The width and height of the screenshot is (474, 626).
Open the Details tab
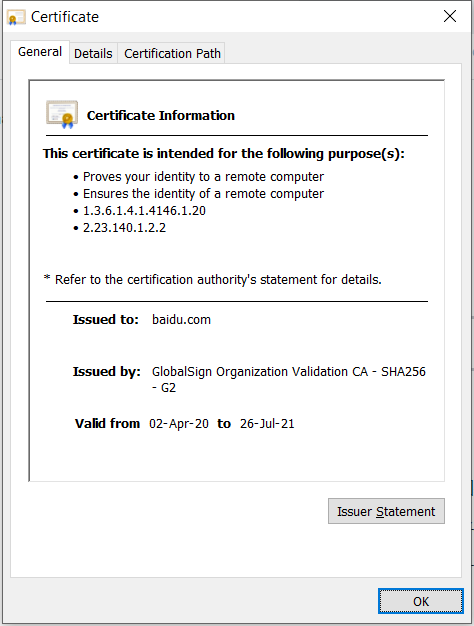point(93,53)
